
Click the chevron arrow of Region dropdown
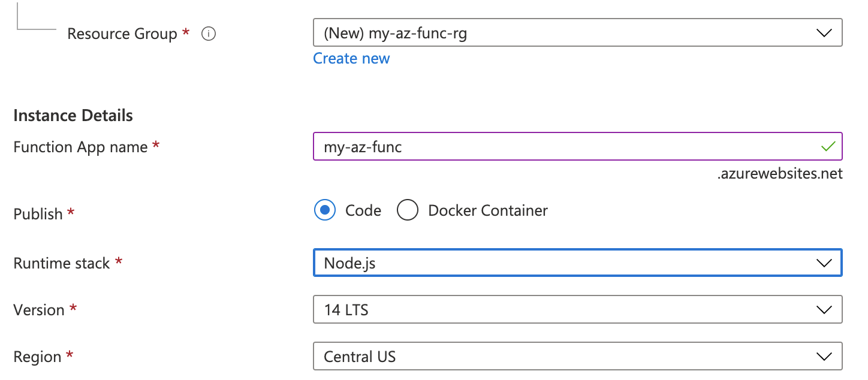coord(824,357)
